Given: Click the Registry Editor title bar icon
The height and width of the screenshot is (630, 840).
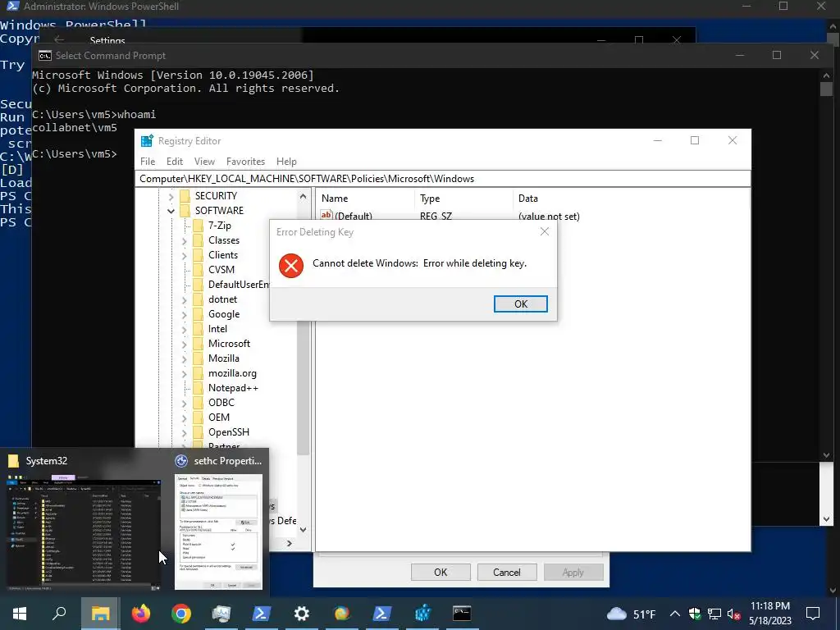Looking at the screenshot, I should [147, 141].
